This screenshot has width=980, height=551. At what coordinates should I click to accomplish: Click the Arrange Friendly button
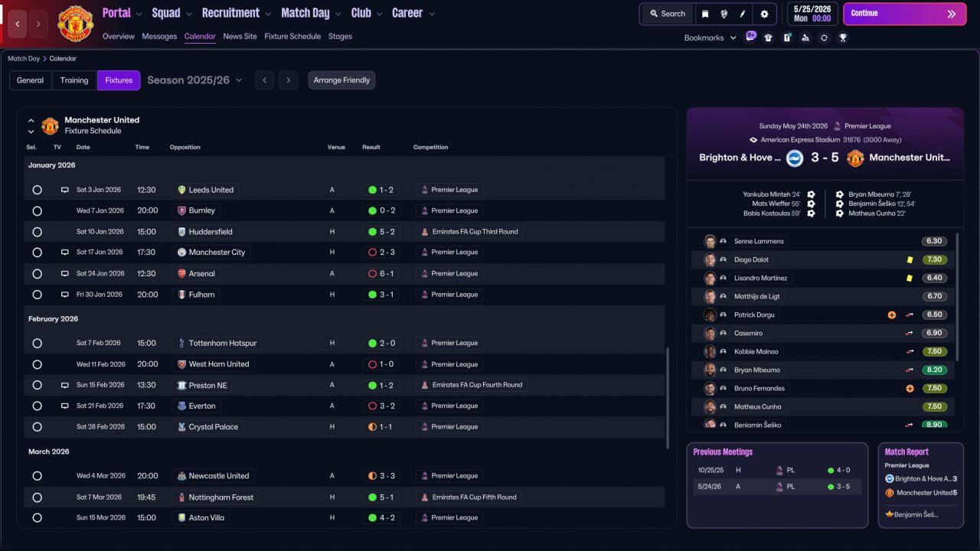341,80
